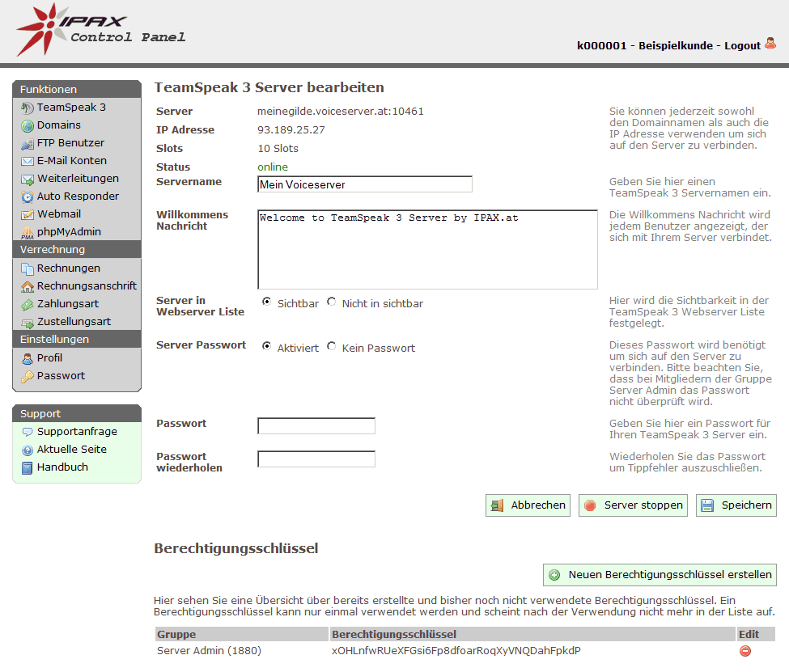The height and width of the screenshot is (672, 789).
Task: Go to Auto Responder settings
Action: pyautogui.click(x=78, y=197)
